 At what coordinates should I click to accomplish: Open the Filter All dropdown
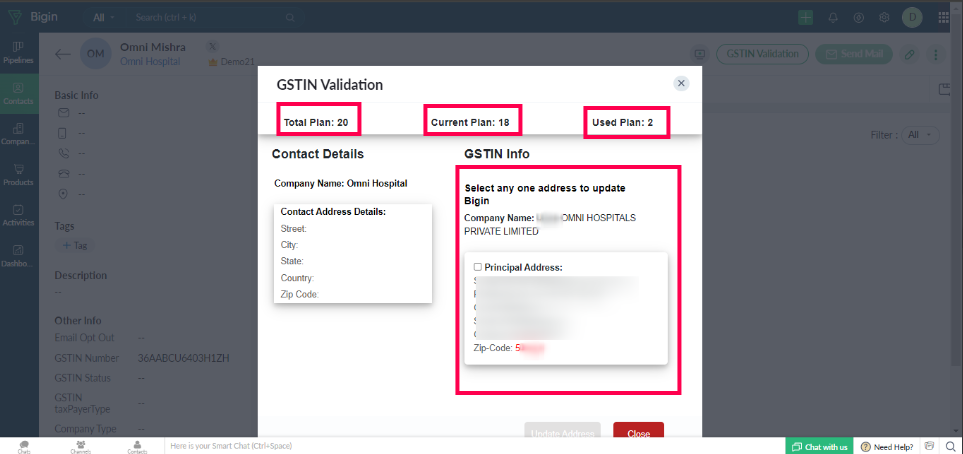(920, 135)
